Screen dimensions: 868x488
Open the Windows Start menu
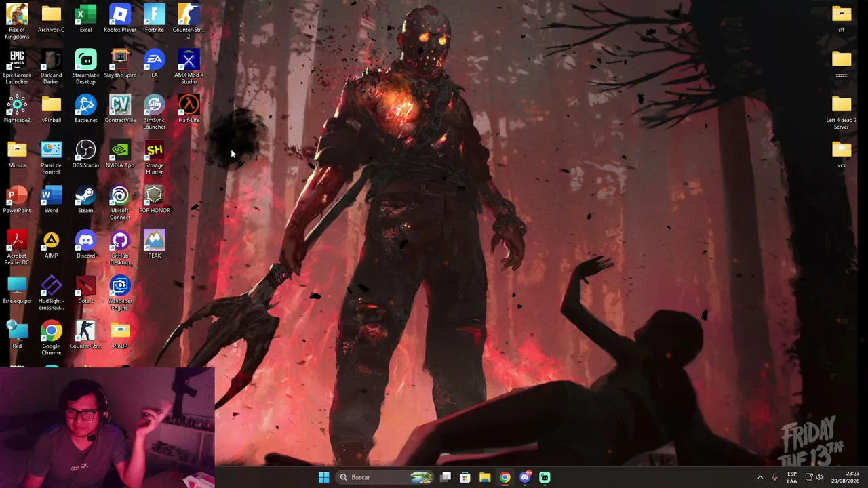pos(323,477)
